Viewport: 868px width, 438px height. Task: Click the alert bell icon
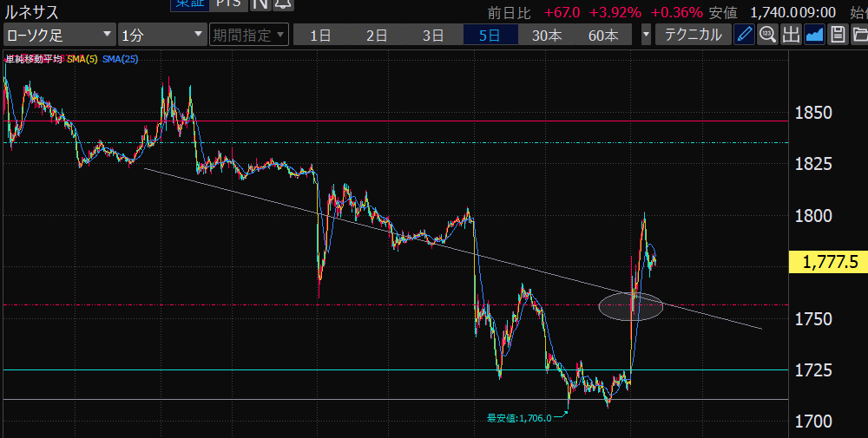tap(282, 4)
